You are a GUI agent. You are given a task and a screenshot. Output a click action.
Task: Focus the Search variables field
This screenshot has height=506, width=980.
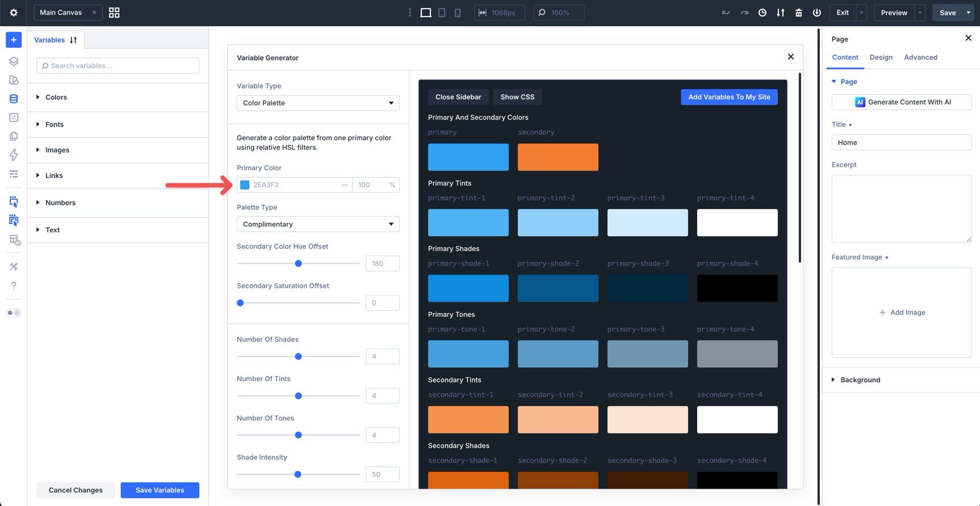(x=118, y=66)
